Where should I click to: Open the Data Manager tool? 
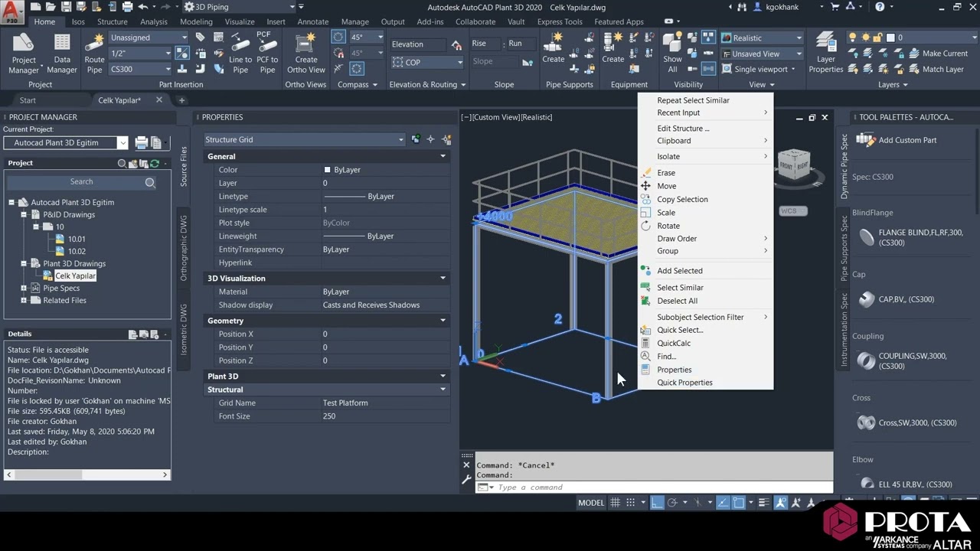61,54
